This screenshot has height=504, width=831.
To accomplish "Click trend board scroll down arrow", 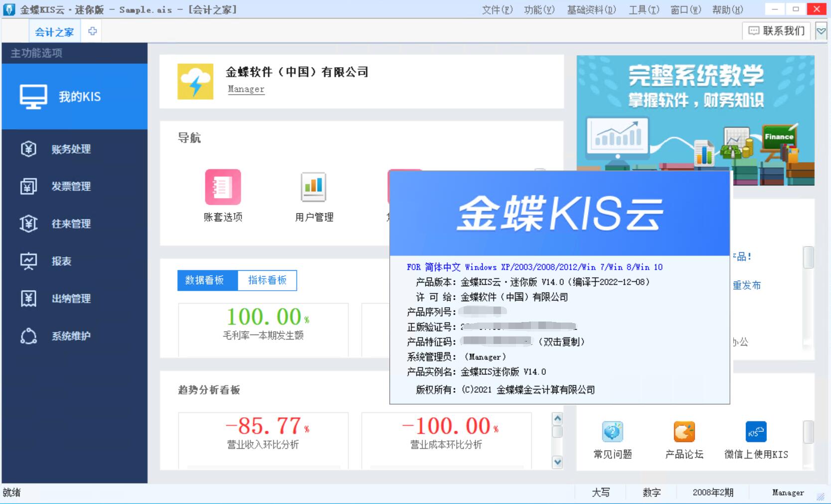I will point(557,462).
